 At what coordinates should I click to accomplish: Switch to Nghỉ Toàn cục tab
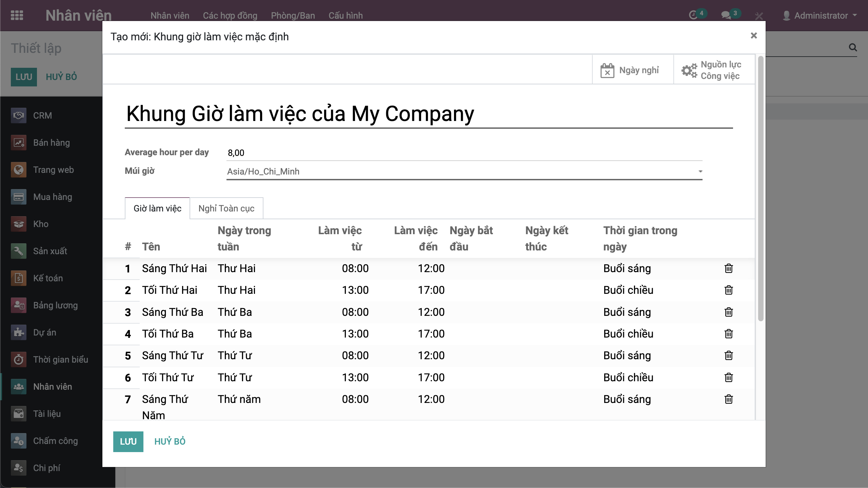coord(226,208)
